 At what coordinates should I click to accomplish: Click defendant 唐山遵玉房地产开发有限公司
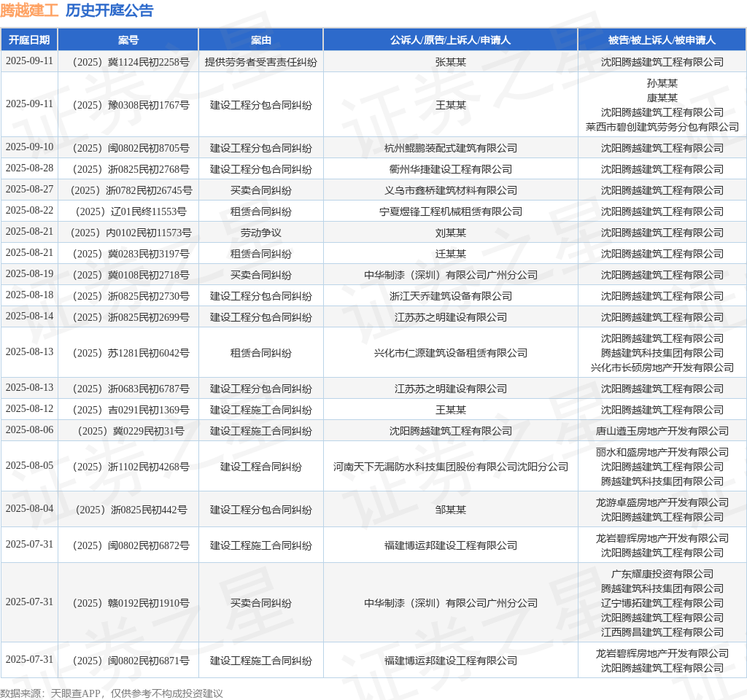pos(662,431)
